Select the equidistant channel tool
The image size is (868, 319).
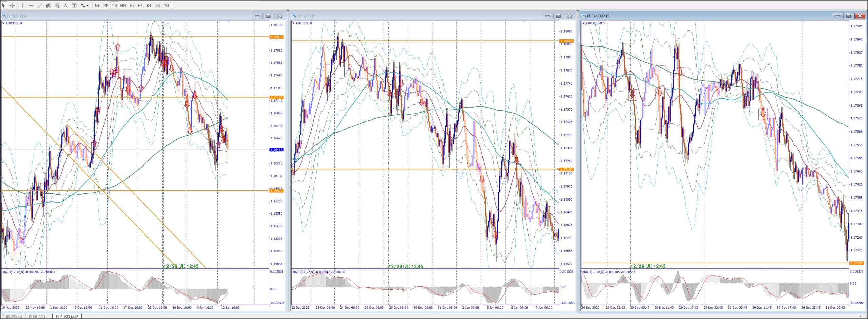click(48, 5)
